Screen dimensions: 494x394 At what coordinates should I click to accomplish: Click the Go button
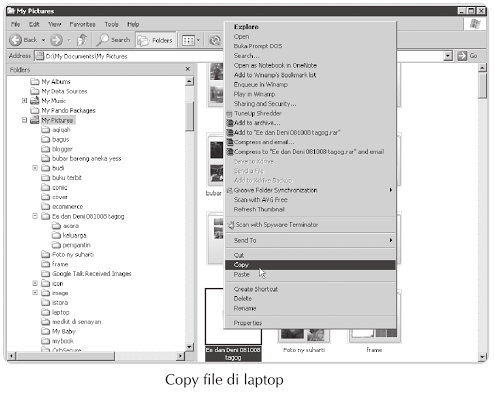[x=467, y=56]
